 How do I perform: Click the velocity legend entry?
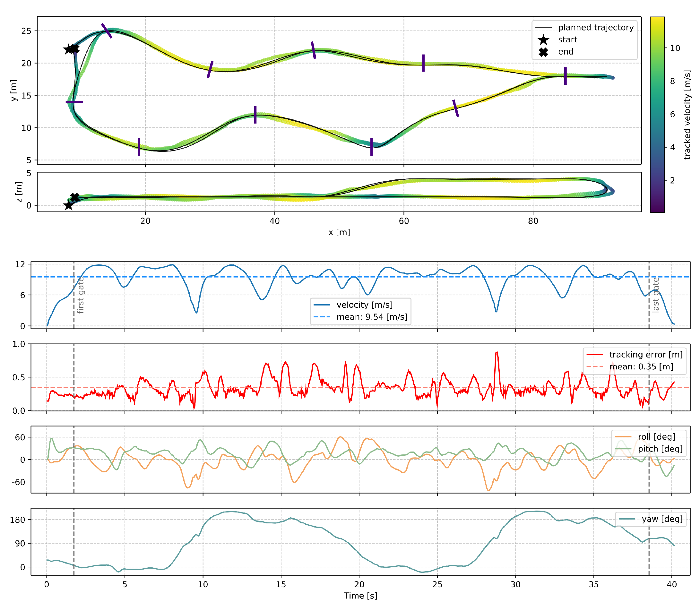pos(364,305)
